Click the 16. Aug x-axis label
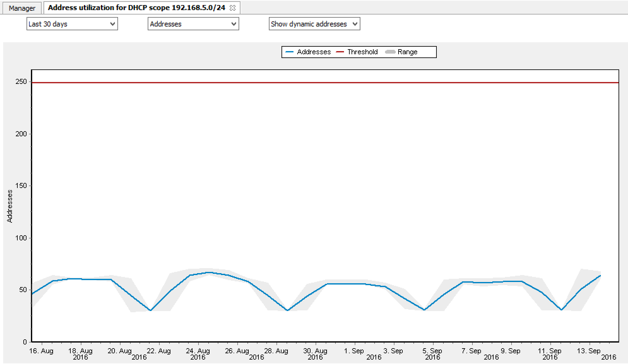Viewport: 628px width, 364px height. click(41, 351)
